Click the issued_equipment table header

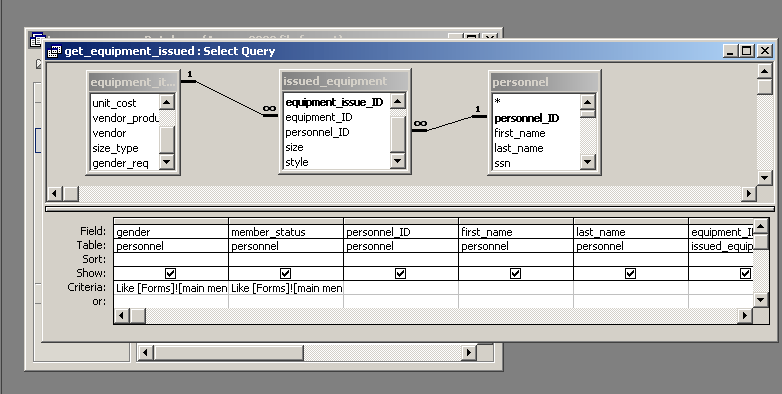(x=345, y=81)
